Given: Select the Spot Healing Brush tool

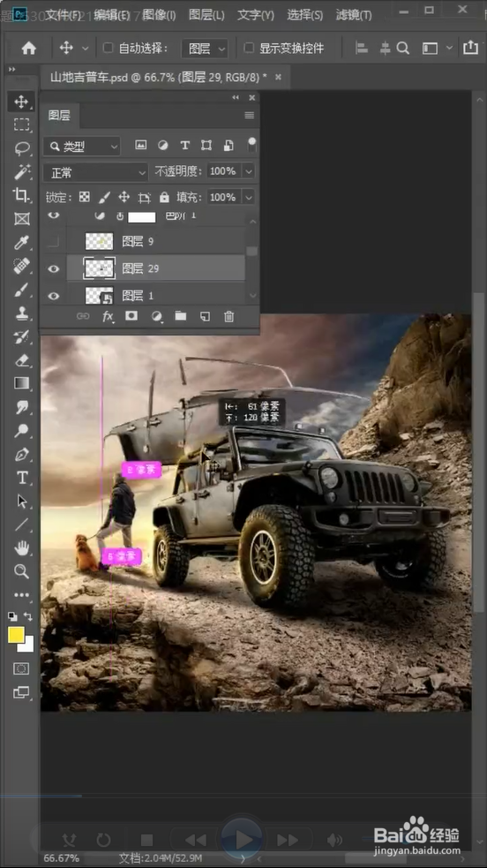Looking at the screenshot, I should [x=21, y=267].
